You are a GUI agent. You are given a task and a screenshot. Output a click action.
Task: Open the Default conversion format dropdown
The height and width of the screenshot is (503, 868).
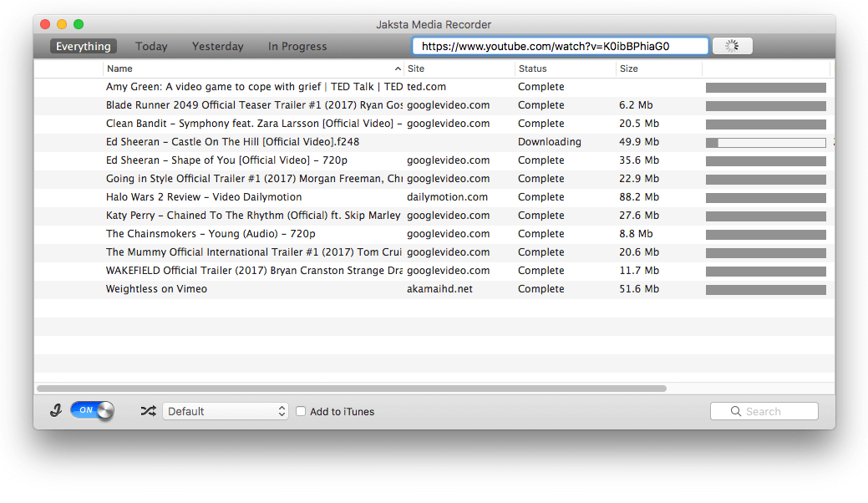point(226,411)
